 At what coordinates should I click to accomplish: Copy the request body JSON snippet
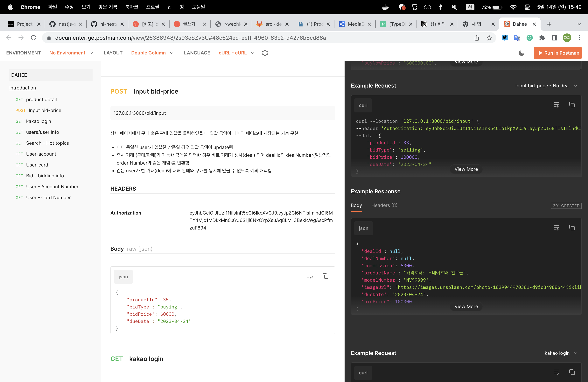[x=325, y=276]
